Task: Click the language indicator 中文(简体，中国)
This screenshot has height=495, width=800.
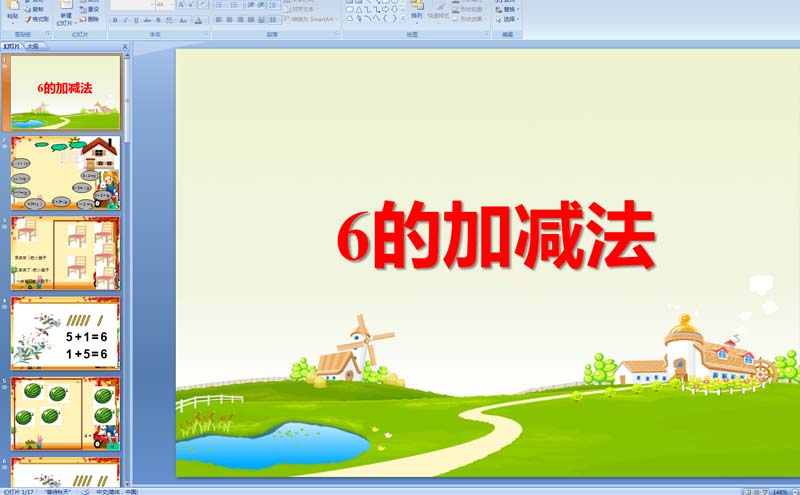Action: (117, 492)
